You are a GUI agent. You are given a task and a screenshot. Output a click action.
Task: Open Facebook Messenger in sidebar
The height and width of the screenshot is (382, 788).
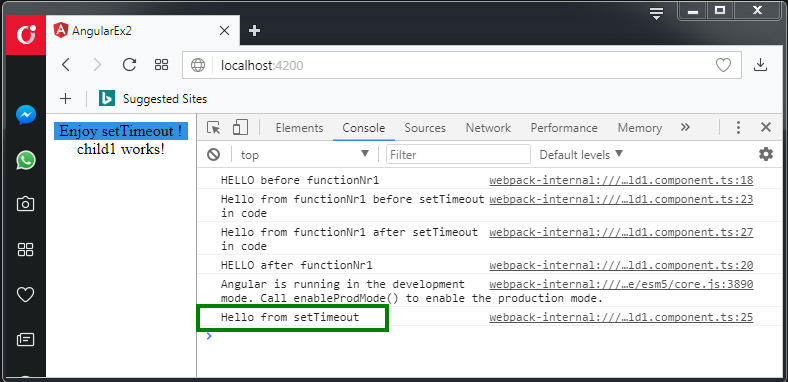tap(26, 115)
